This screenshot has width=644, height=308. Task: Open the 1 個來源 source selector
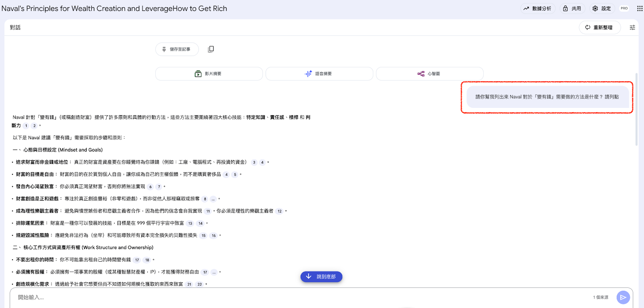coord(600,298)
